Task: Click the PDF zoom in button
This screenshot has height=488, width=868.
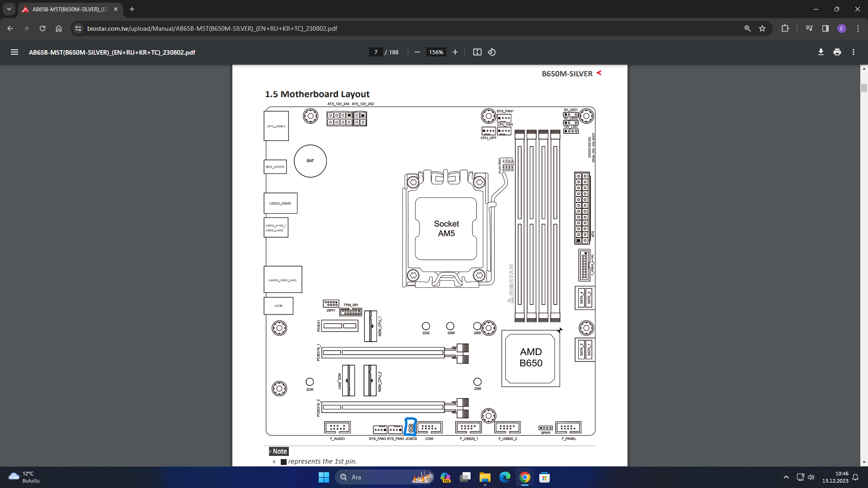Action: tap(455, 52)
